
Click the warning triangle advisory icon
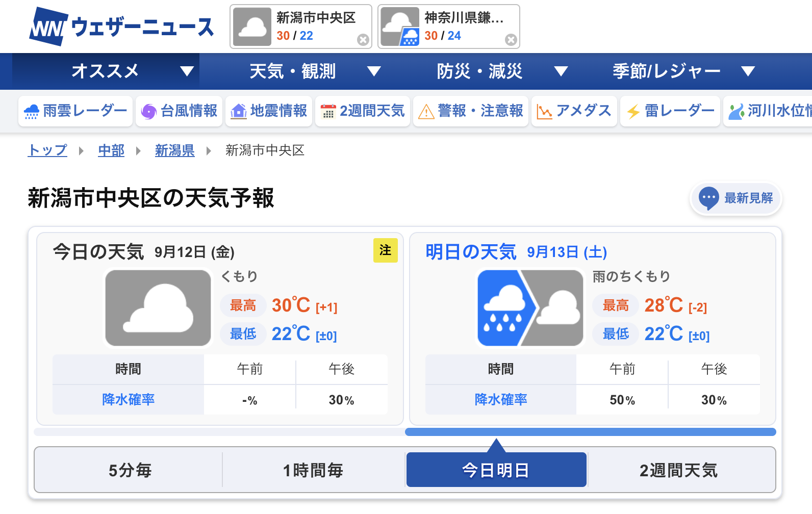(x=425, y=111)
